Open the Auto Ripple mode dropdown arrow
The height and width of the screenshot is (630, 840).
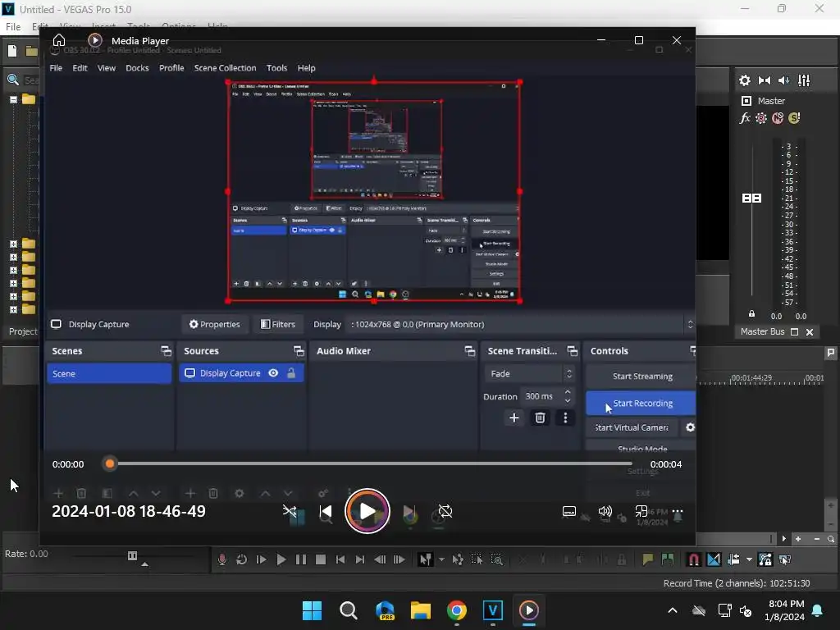click(749, 559)
